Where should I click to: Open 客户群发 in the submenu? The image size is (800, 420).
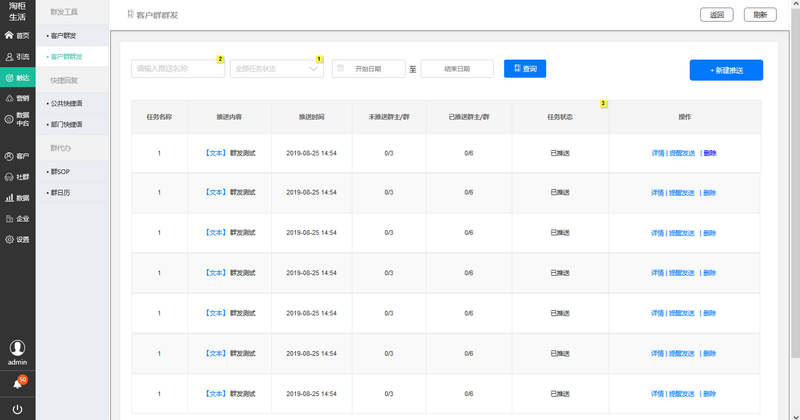72,36
